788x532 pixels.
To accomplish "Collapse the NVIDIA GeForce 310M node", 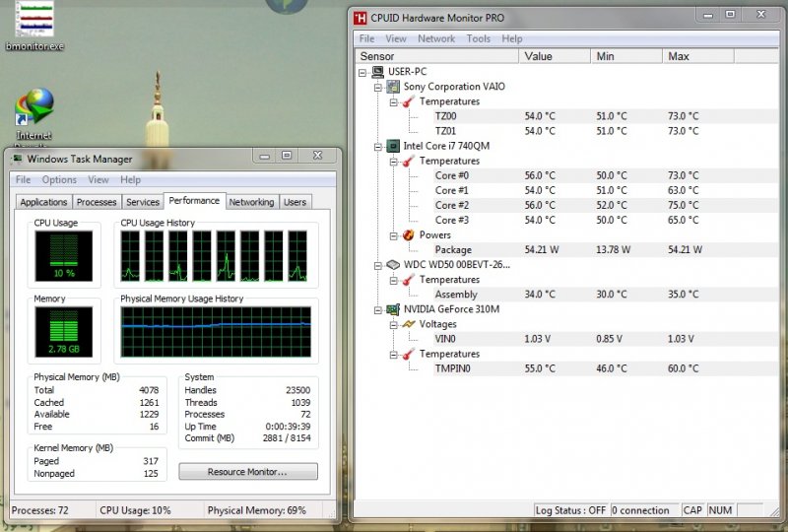I will (378, 310).
